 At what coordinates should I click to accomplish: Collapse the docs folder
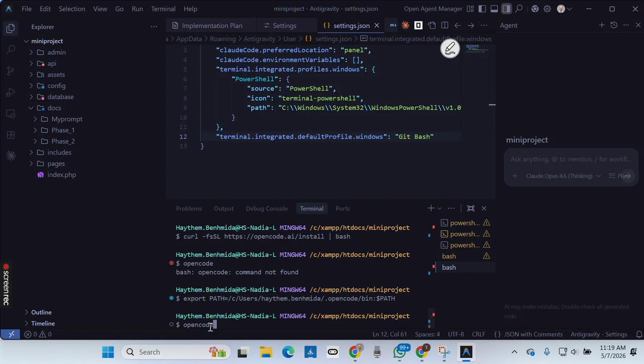(31, 108)
